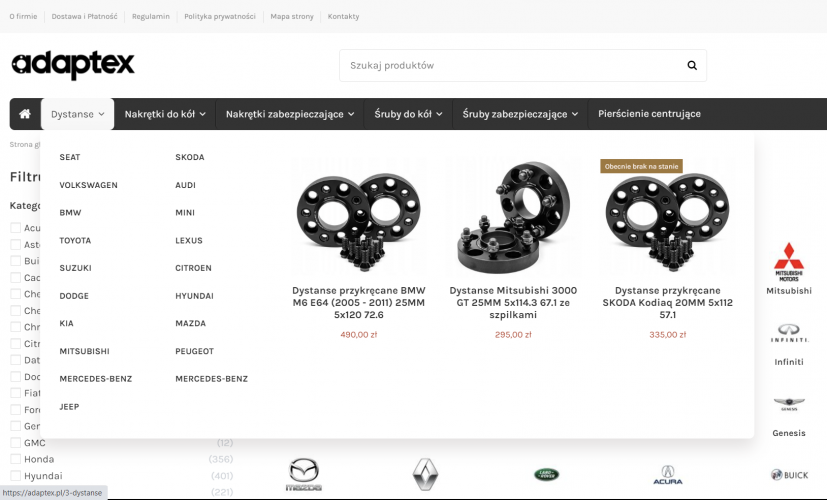
Task: Expand the Nakrętki do kół dropdown
Action: [x=165, y=114]
